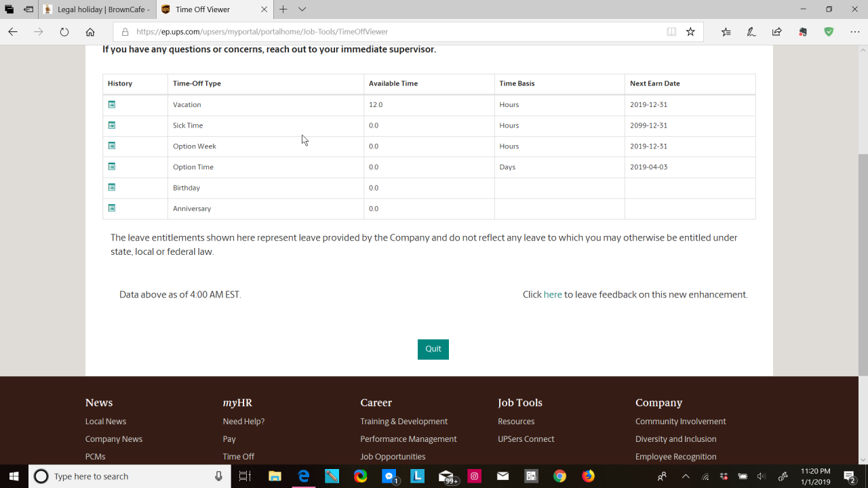868x488 pixels.
Task: Open Instagram app from taskbar
Action: tap(474, 476)
